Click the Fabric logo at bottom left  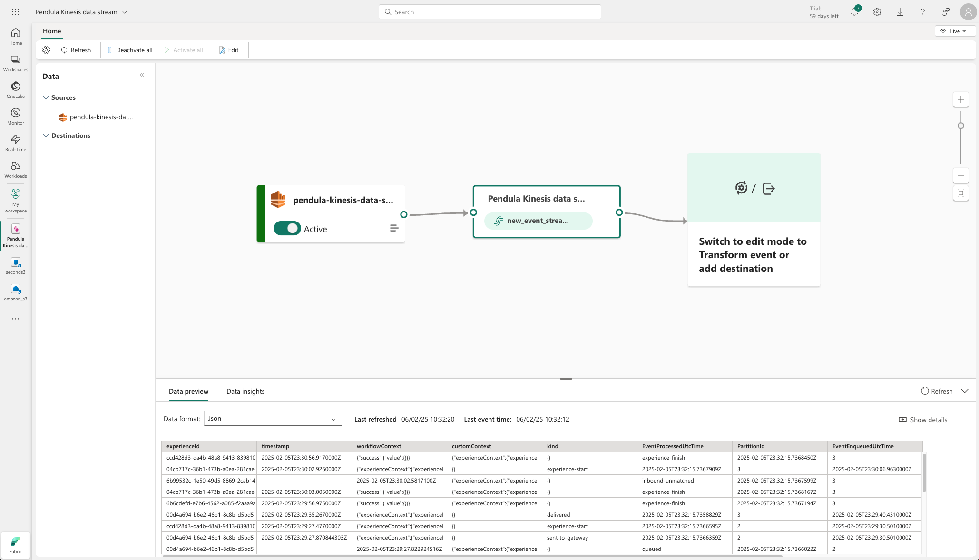[16, 545]
